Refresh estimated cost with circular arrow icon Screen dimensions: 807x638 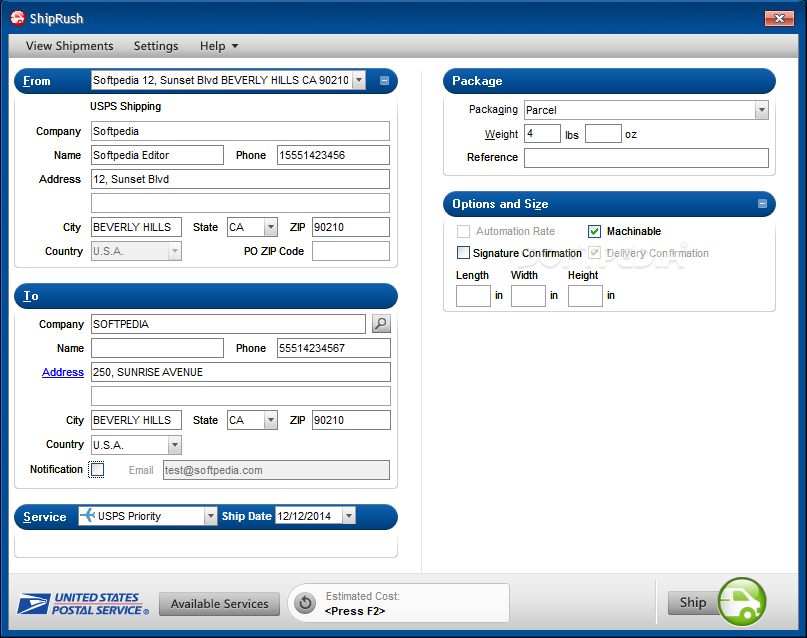click(x=305, y=602)
